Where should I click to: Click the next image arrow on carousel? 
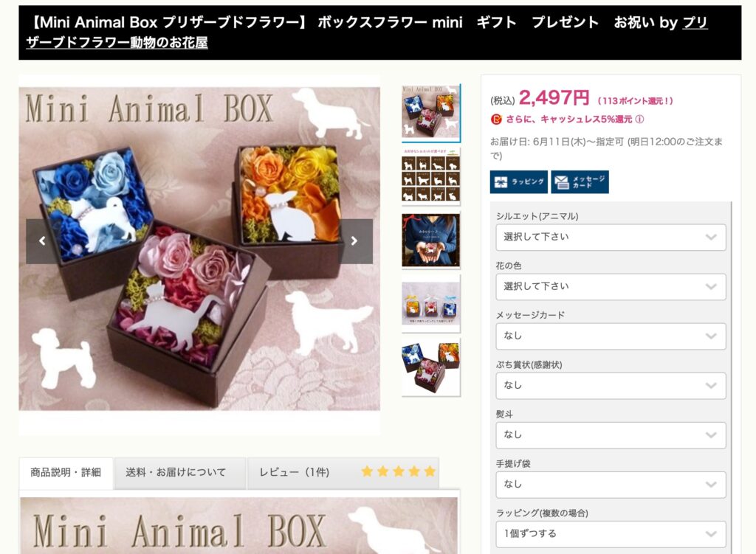pos(355,241)
